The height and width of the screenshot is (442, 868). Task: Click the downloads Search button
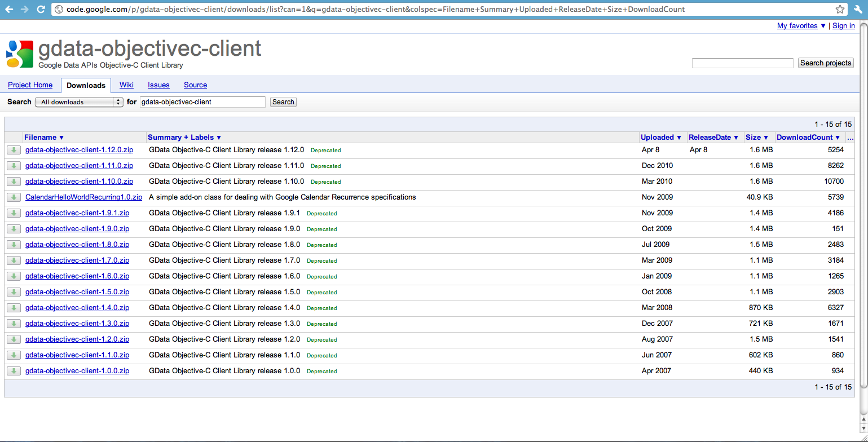point(283,102)
